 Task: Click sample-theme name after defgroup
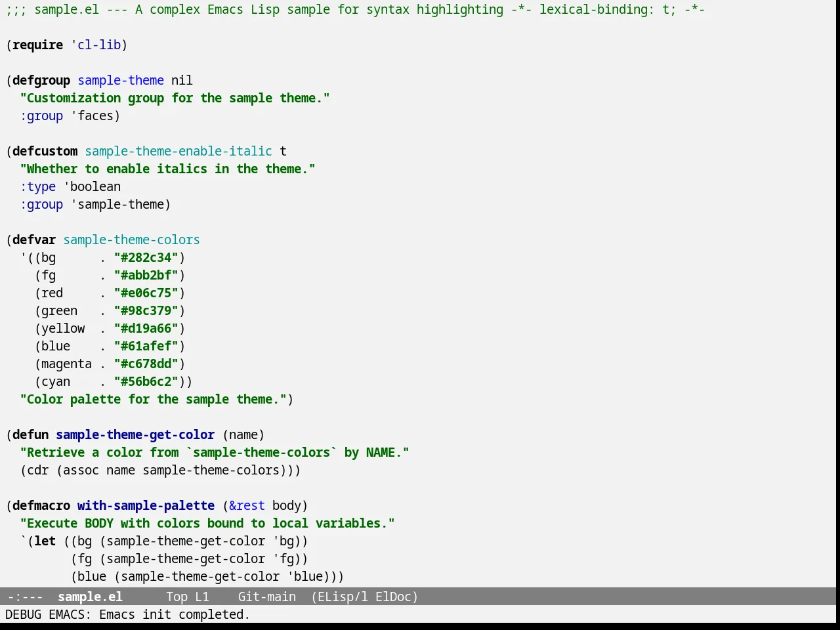[x=121, y=80]
